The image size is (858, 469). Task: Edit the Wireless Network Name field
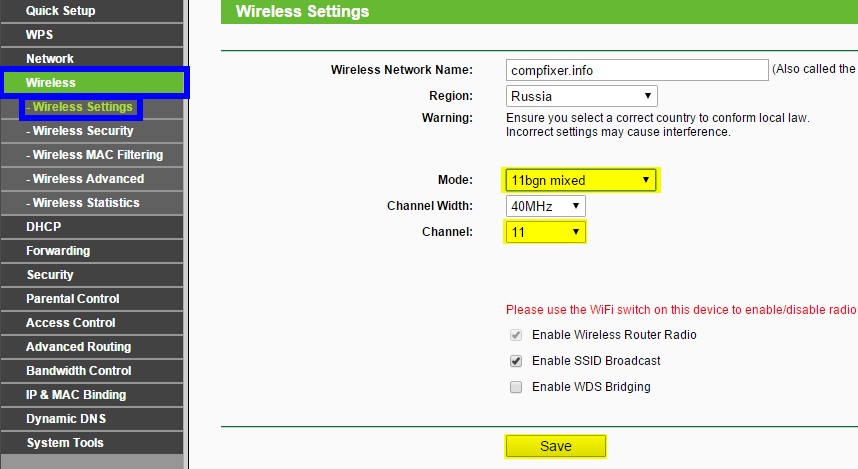(636, 71)
